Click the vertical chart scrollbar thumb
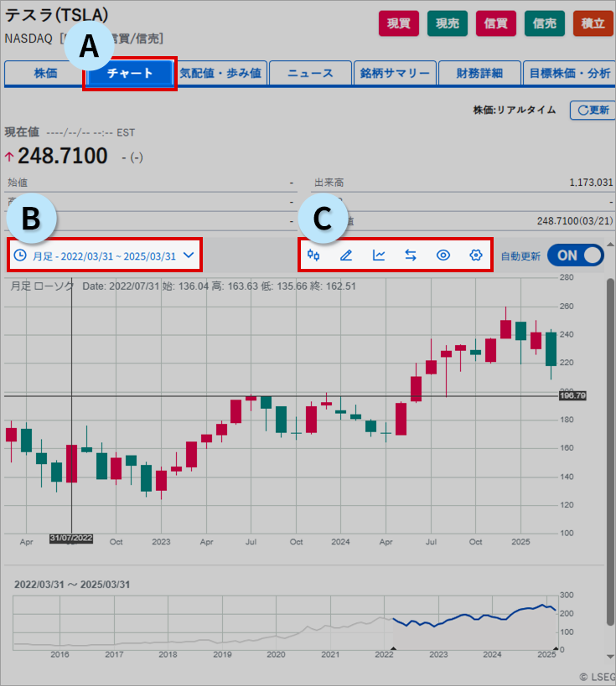Screen dimensions: 616x686 610,452
